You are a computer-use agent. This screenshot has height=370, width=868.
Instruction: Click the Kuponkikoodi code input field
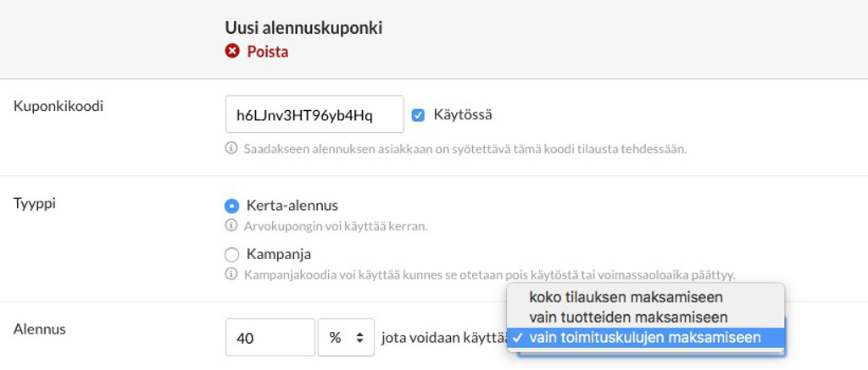[314, 114]
